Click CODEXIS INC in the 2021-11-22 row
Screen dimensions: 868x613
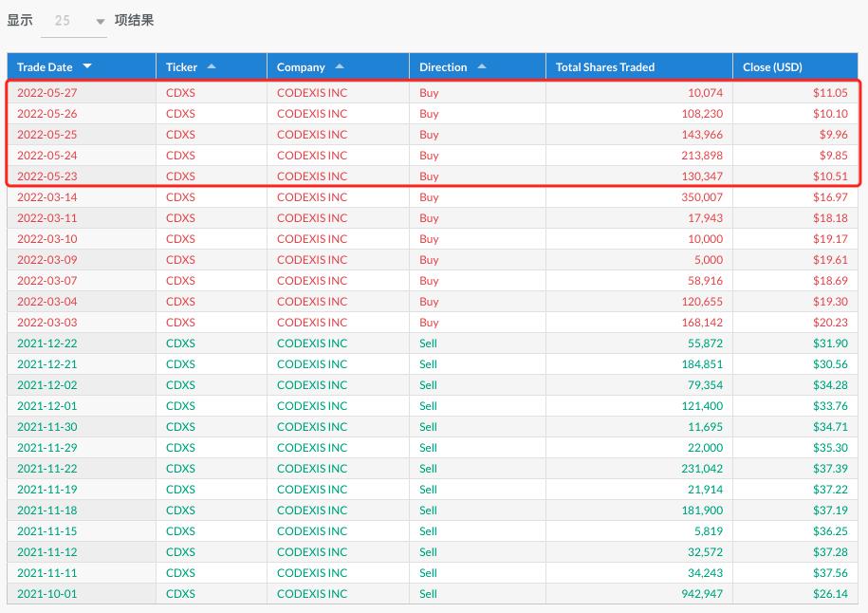pos(312,469)
